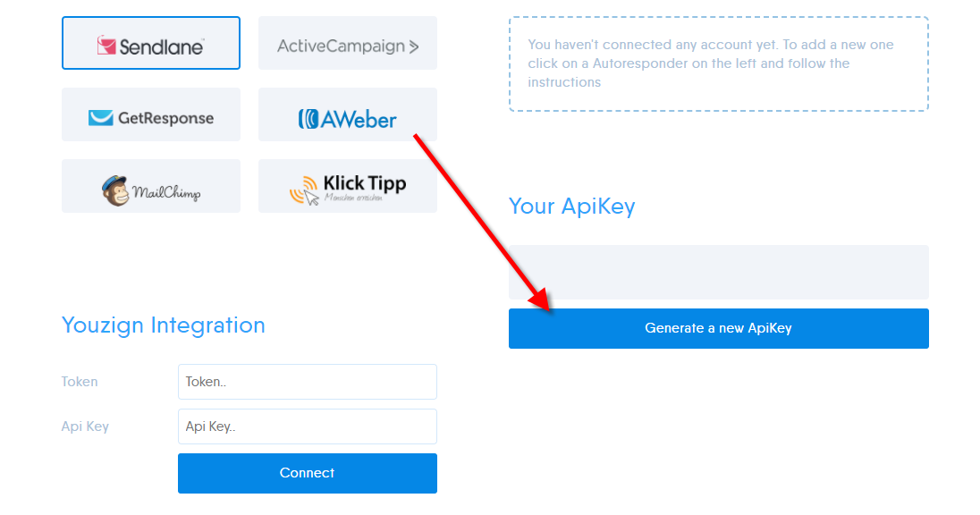The height and width of the screenshot is (515, 980).
Task: Pick the AWeber autoresponder tile
Action: 348,114
